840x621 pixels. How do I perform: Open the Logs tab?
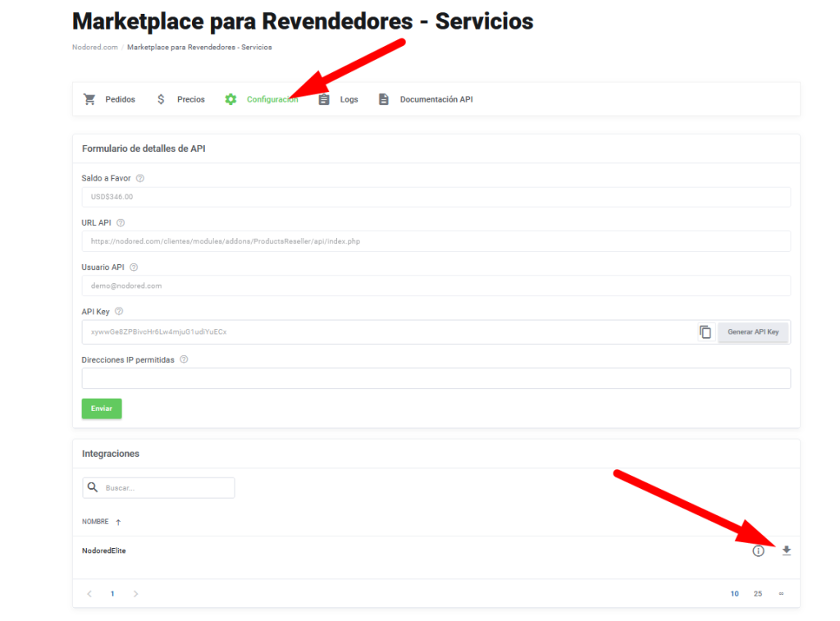pyautogui.click(x=338, y=99)
